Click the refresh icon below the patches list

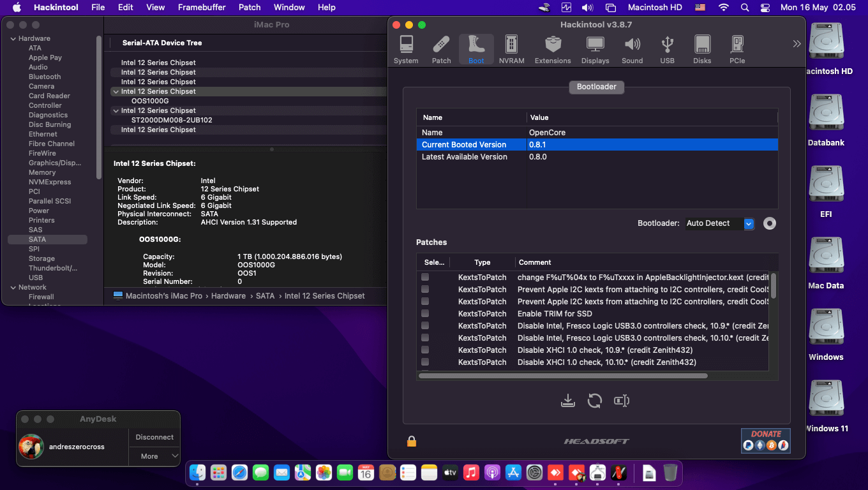tap(595, 401)
